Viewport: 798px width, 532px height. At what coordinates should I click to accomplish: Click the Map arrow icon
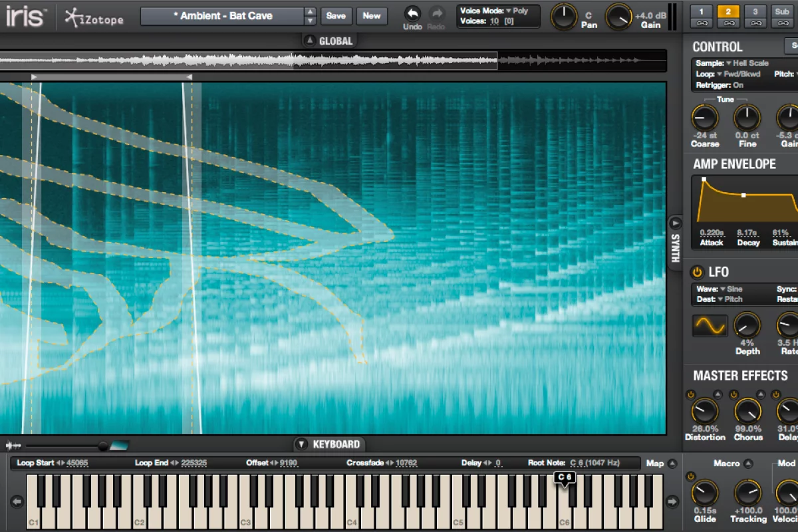point(672,464)
